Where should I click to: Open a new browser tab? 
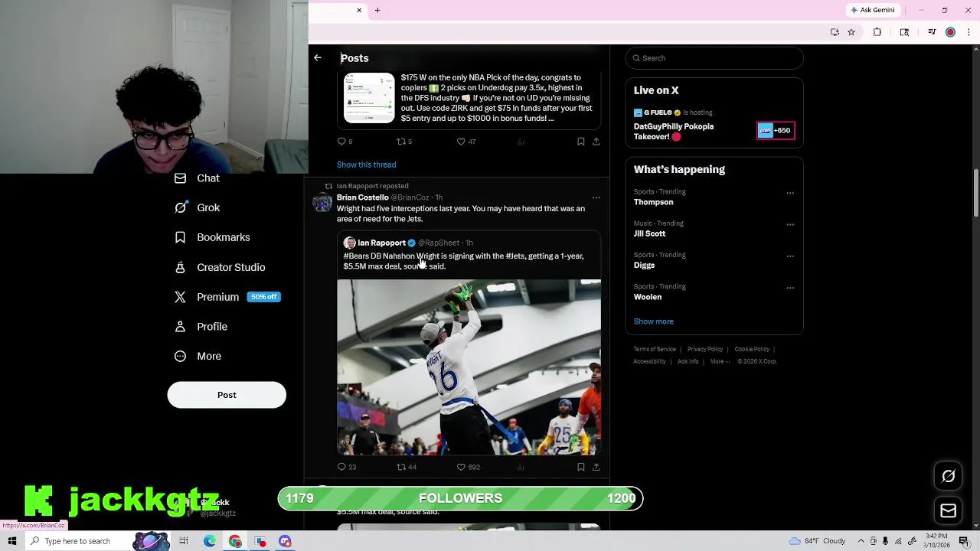[377, 10]
